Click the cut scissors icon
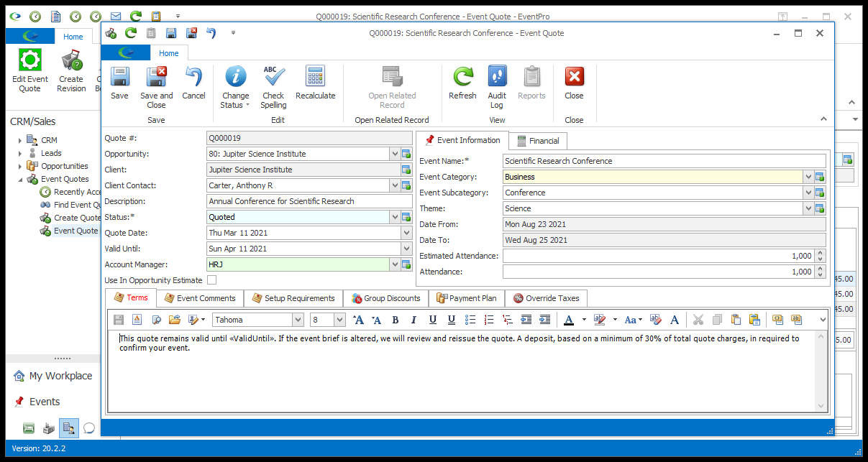 [698, 320]
